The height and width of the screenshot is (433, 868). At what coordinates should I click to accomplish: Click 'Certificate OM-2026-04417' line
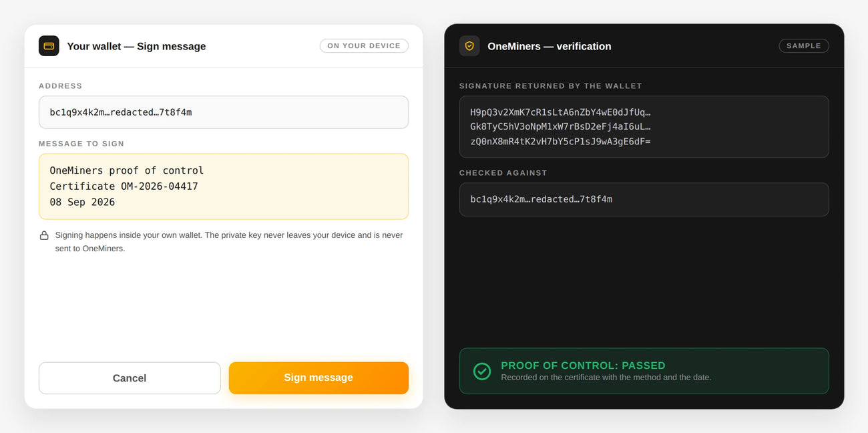click(124, 186)
